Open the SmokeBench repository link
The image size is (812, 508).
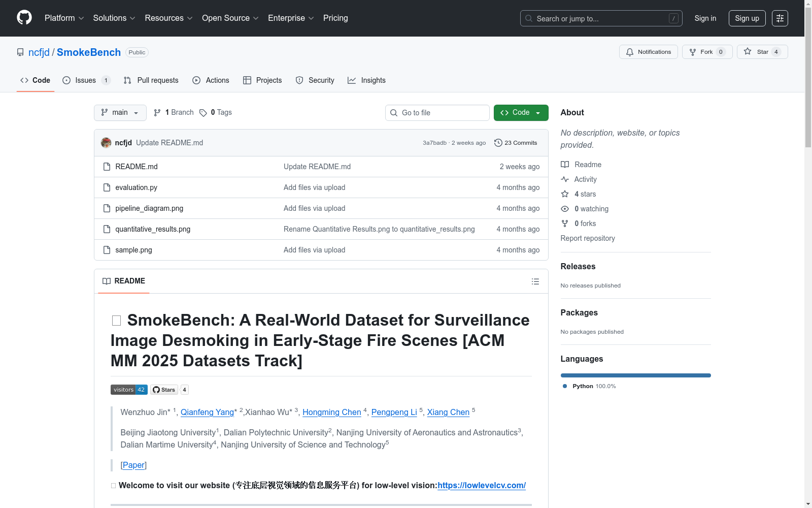pyautogui.click(x=89, y=52)
